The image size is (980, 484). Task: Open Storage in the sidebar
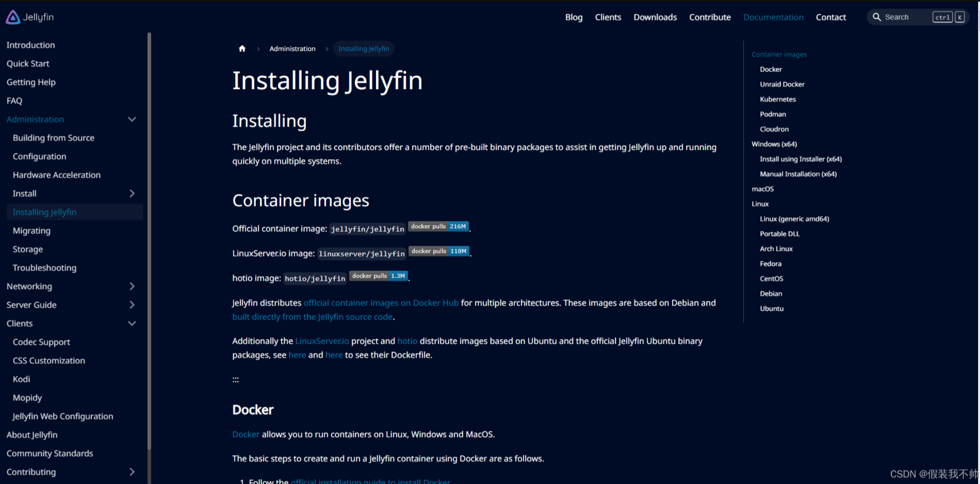(28, 249)
